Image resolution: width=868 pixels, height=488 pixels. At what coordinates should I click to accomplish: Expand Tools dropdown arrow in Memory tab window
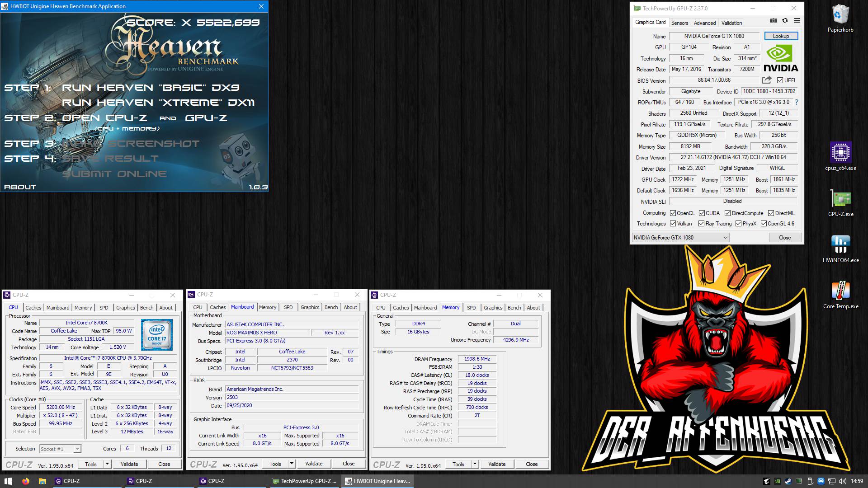(x=475, y=464)
